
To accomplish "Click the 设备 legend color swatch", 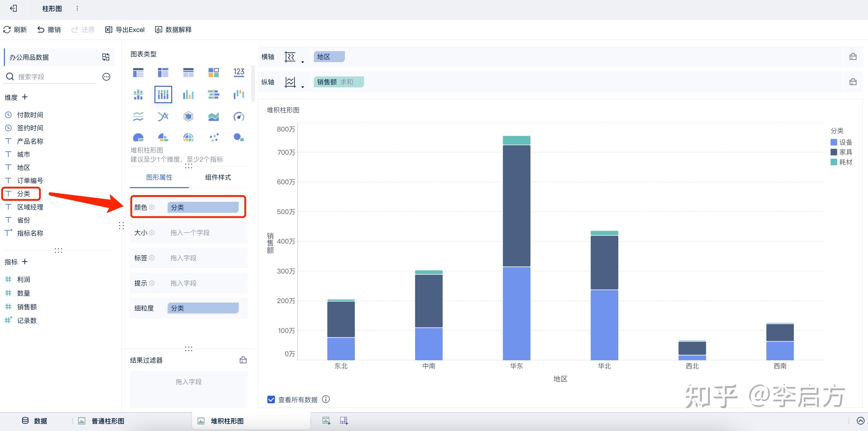I will pyautogui.click(x=834, y=142).
